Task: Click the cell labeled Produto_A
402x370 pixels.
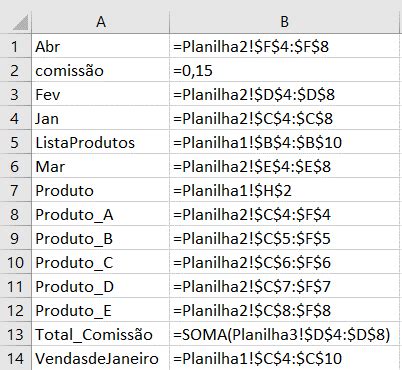Action: pos(101,214)
